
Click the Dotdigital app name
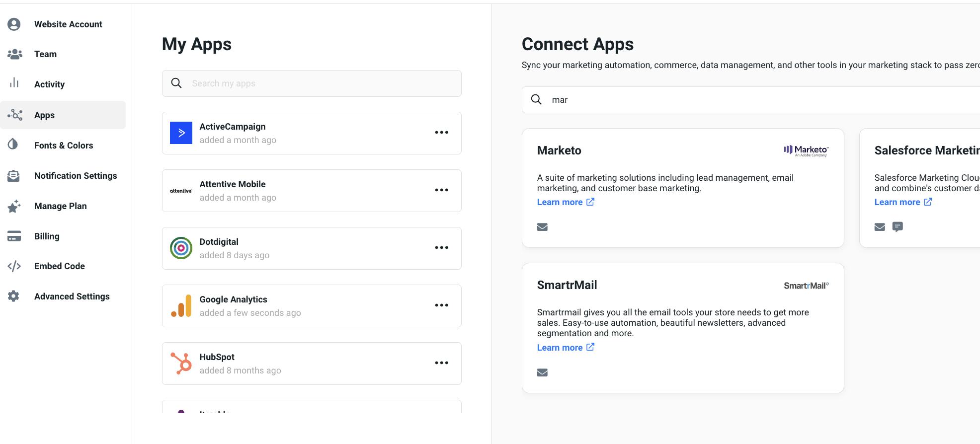(x=219, y=242)
